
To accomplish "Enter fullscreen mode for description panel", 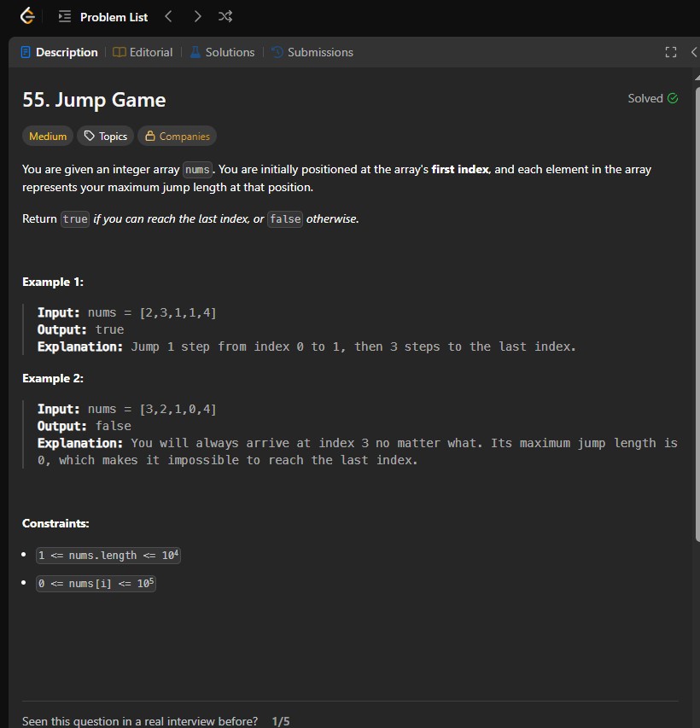I will [x=671, y=53].
